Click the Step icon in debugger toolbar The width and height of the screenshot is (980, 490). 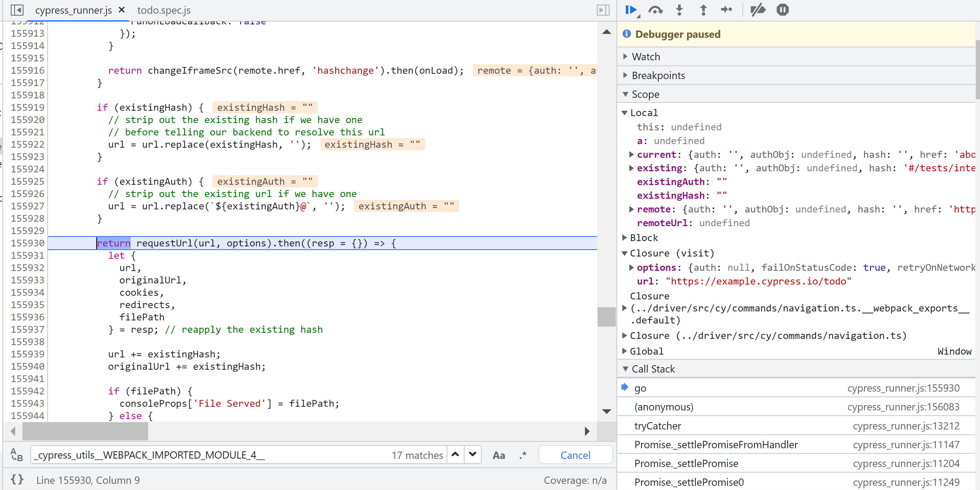click(x=726, y=10)
